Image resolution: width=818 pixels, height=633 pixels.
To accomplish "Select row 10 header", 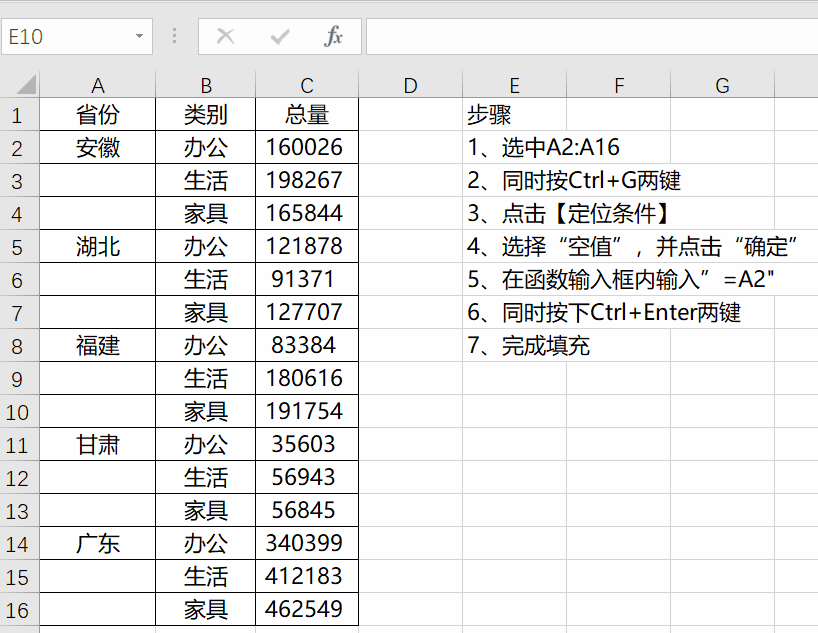I will [18, 412].
